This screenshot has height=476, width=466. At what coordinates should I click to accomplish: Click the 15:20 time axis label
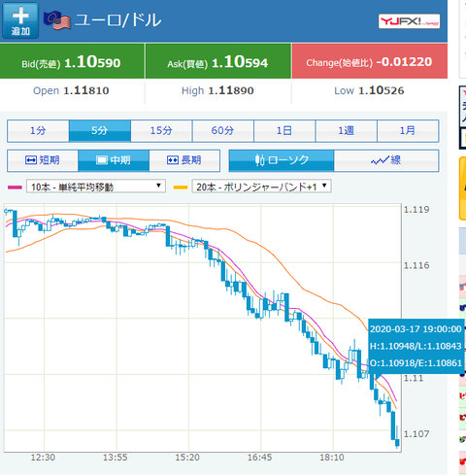point(187,458)
